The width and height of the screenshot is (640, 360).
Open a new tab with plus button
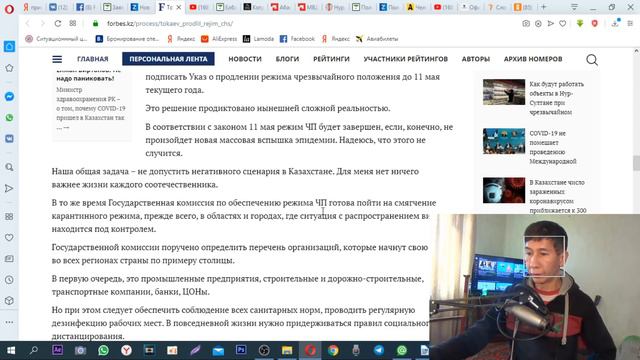[x=543, y=7]
